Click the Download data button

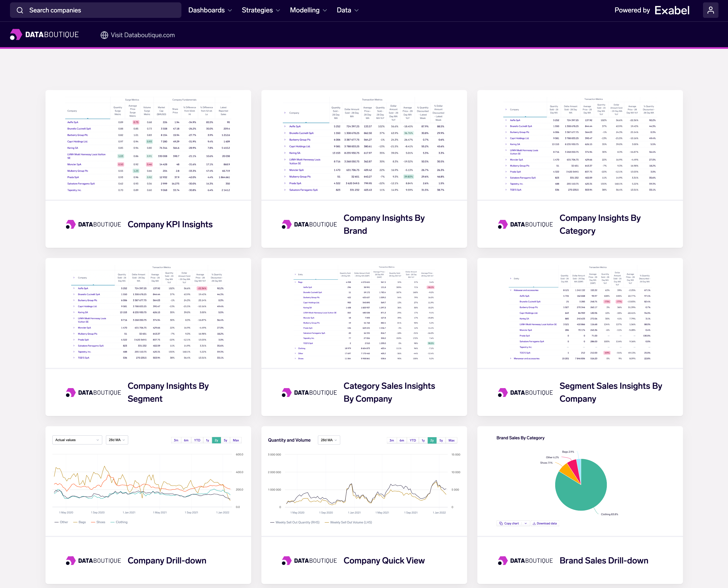coord(544,523)
